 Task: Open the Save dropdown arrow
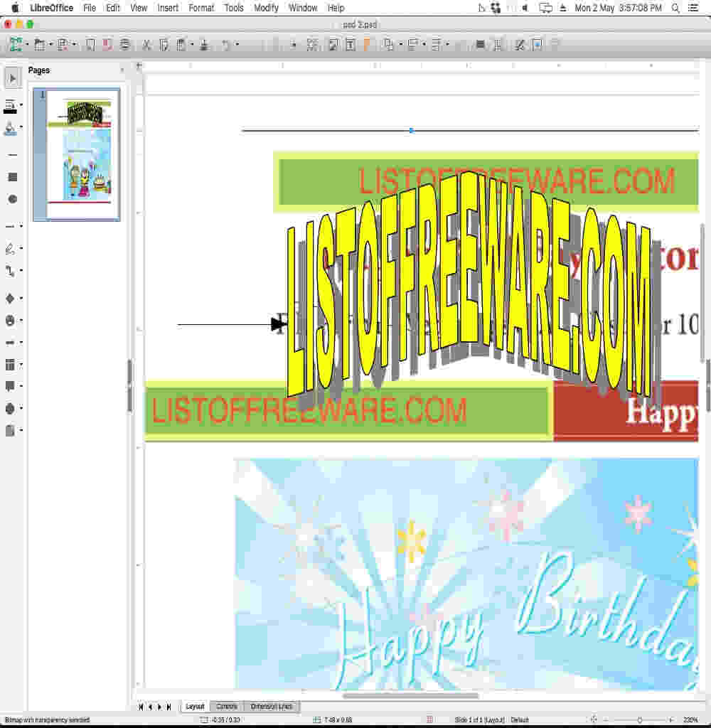click(74, 45)
